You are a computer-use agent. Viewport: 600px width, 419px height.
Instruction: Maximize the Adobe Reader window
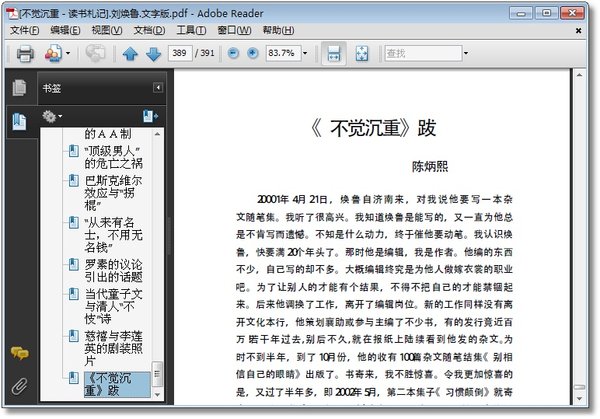point(546,13)
